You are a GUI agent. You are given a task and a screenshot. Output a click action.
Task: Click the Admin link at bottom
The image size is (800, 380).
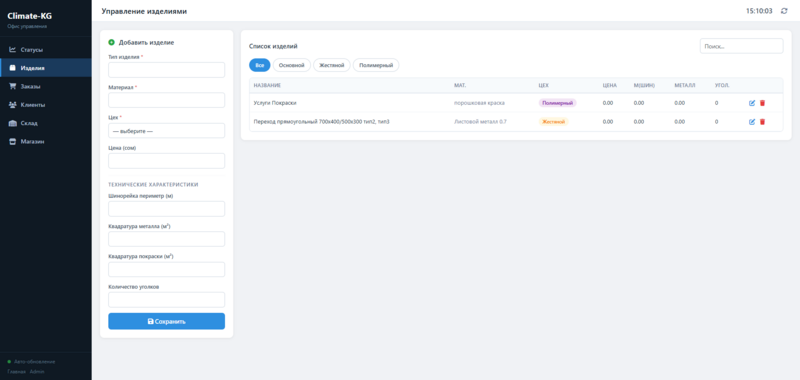point(37,371)
